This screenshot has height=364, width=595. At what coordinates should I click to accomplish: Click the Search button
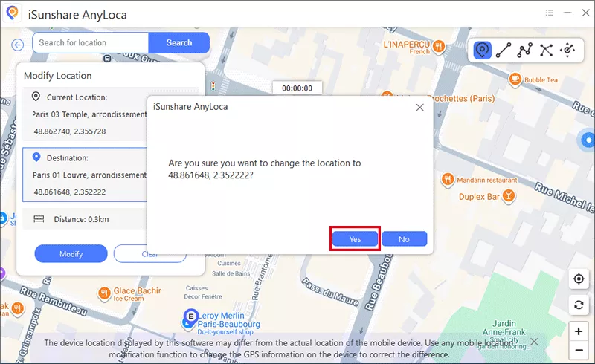[x=179, y=42]
